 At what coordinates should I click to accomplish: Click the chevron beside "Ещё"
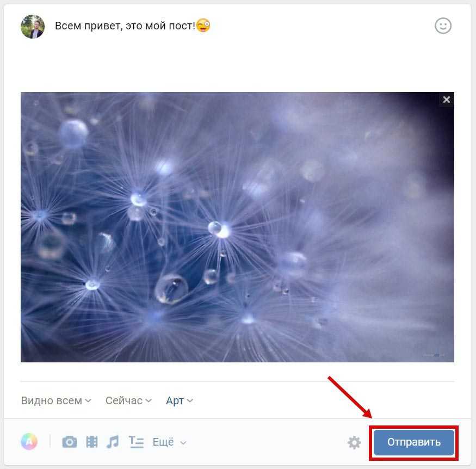[183, 443]
